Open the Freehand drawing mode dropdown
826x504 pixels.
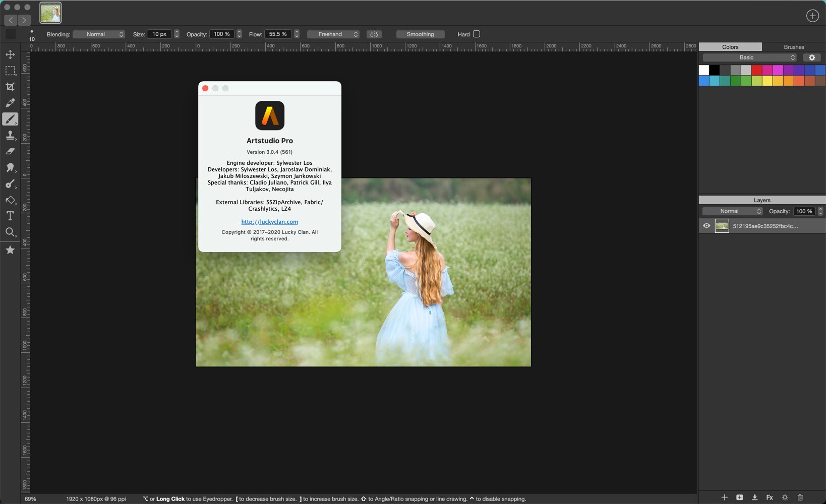coord(333,34)
